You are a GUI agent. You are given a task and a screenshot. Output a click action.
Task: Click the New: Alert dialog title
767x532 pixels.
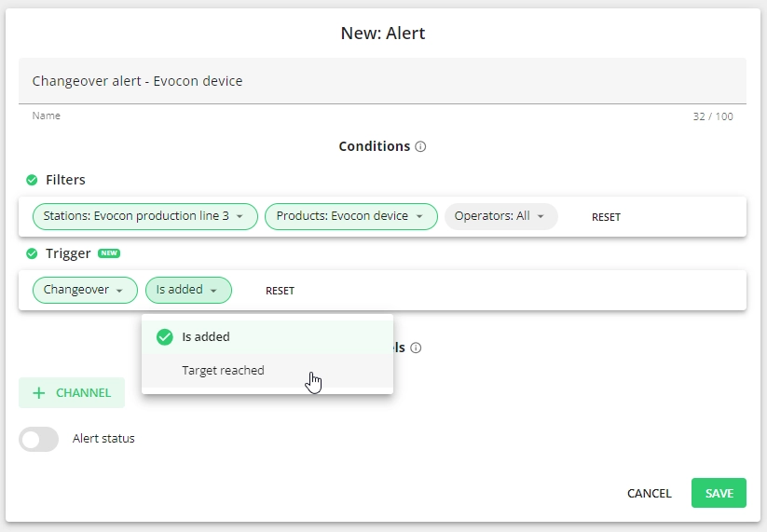383,34
